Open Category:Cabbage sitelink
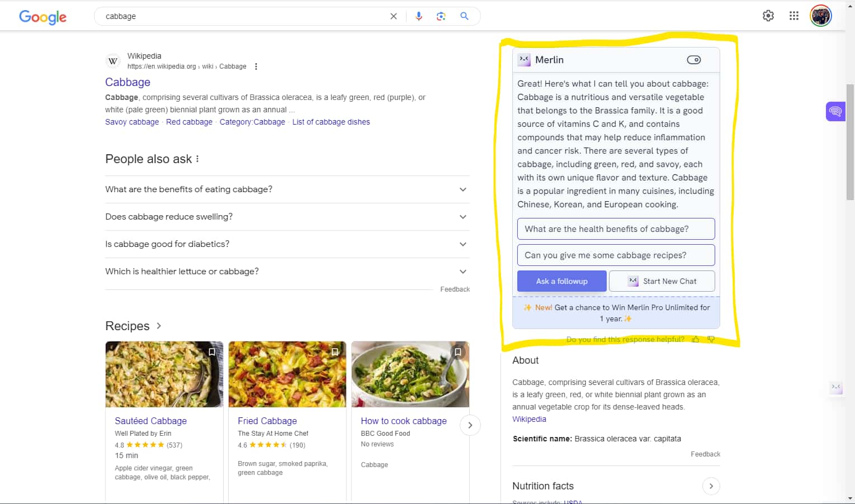This screenshot has height=504, width=855. (x=252, y=122)
